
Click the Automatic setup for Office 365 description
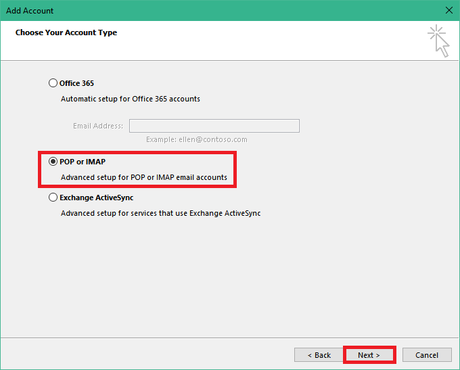click(x=130, y=99)
